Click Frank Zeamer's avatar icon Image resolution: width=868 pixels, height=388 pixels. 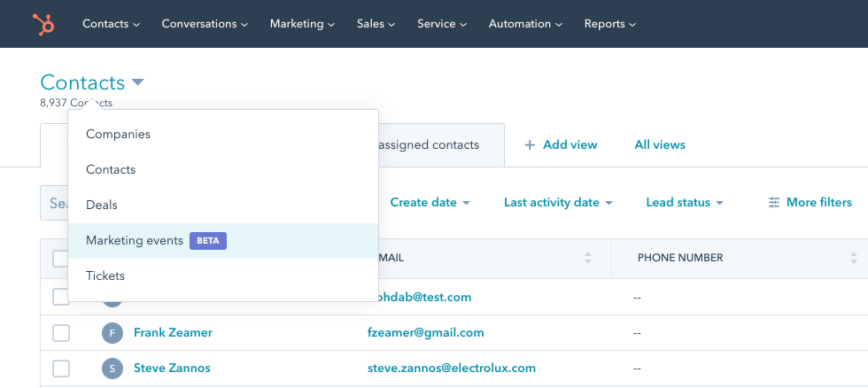coord(112,333)
